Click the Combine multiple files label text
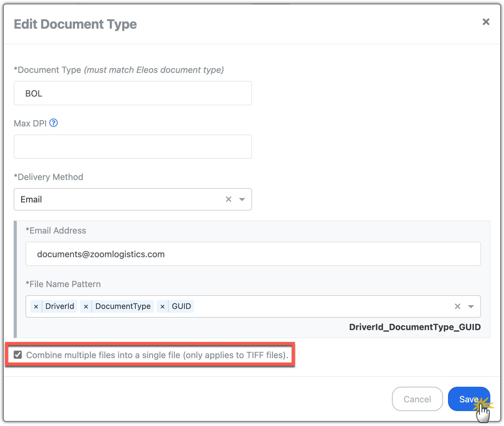 (x=157, y=355)
